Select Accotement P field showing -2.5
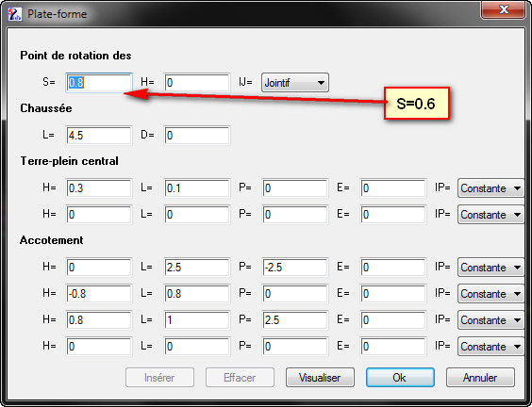 295,268
